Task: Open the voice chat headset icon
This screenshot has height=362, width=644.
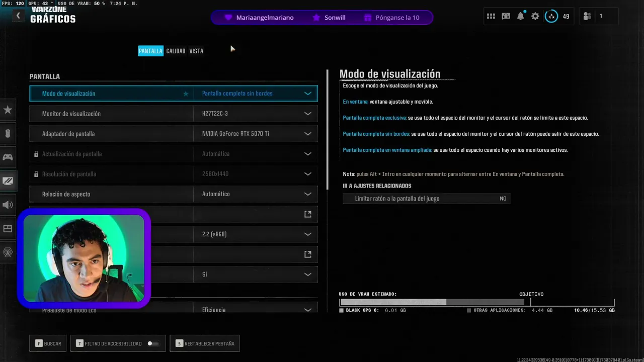Action: 506,16
